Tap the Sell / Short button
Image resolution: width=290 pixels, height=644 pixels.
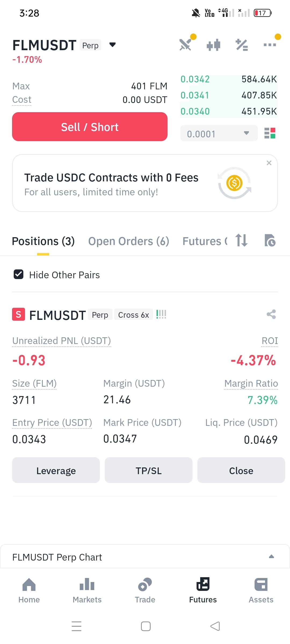(90, 127)
